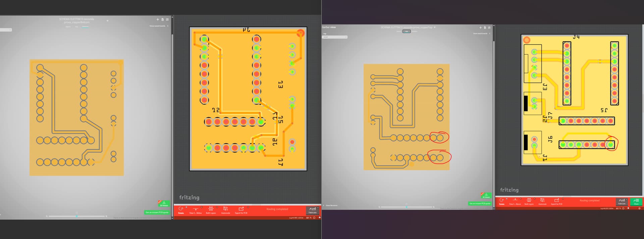
Task: Click Get an instant PCB quote, left viewer
Action: 157,212
